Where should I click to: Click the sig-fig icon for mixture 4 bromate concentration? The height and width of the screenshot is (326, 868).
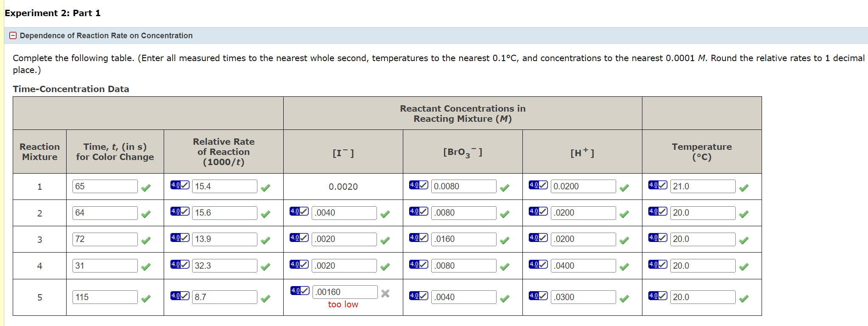[419, 264]
